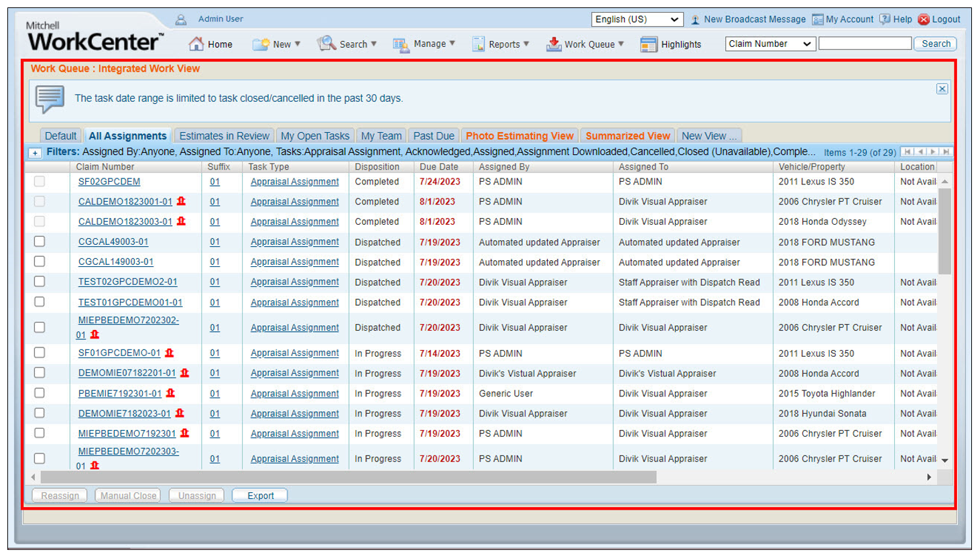The height and width of the screenshot is (558, 980).
Task: Check the box for CGCAL149003-01
Action: pos(40,262)
